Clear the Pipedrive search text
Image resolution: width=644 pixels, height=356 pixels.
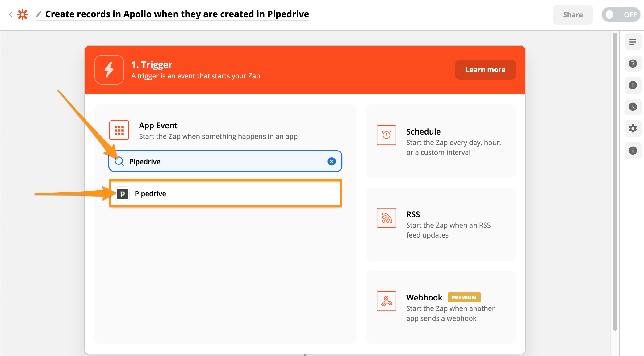(x=332, y=161)
